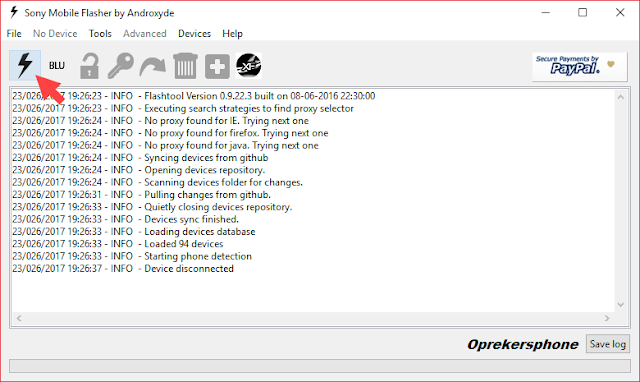Viewport: 640px width, 382px height.
Task: Click the Sony Mobile Flasher title bar icon
Action: (x=14, y=13)
